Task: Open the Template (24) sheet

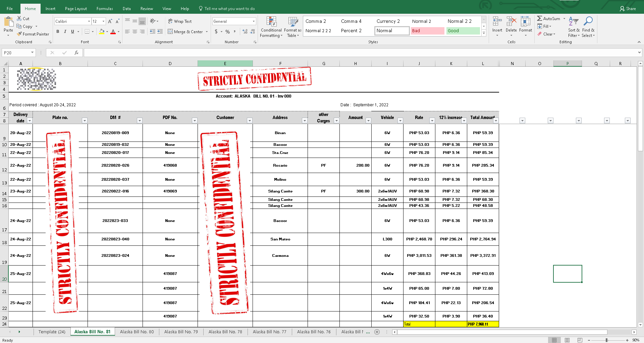Action: point(52,332)
